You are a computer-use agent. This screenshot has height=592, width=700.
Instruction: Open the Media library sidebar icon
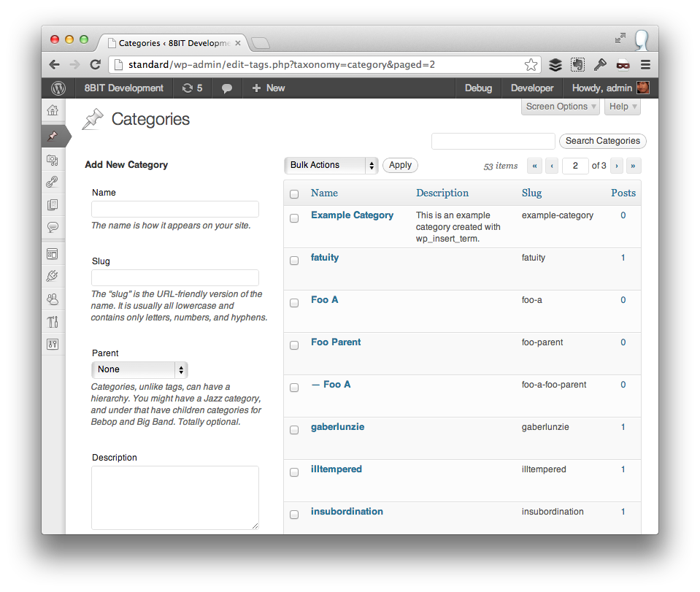(x=53, y=160)
